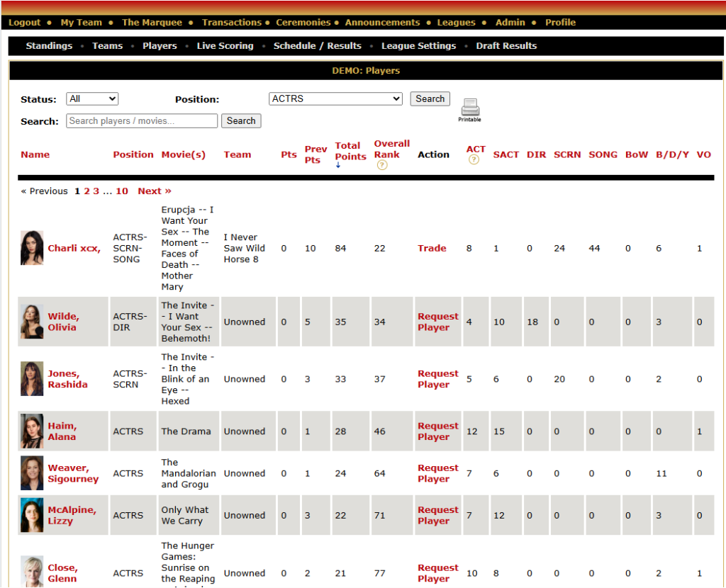The image size is (726, 588).
Task: Go to page 10 of players
Action: point(122,191)
